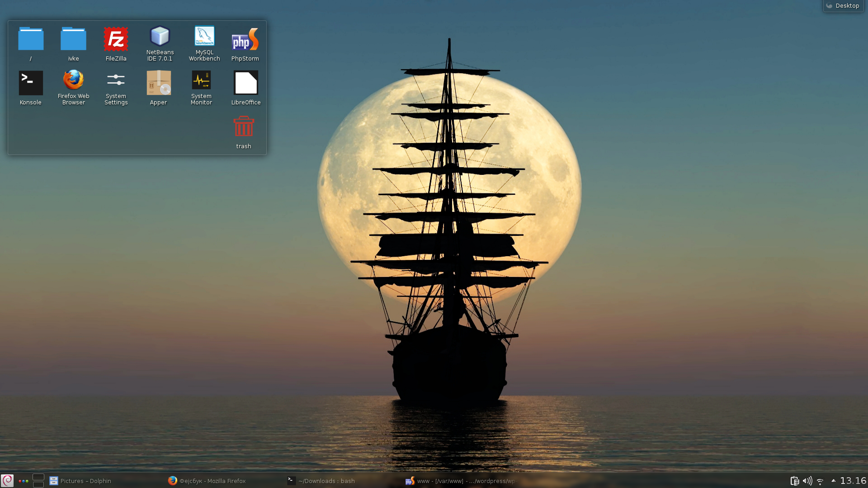
Task: Open MySQL Workbench shortcut
Action: (204, 36)
